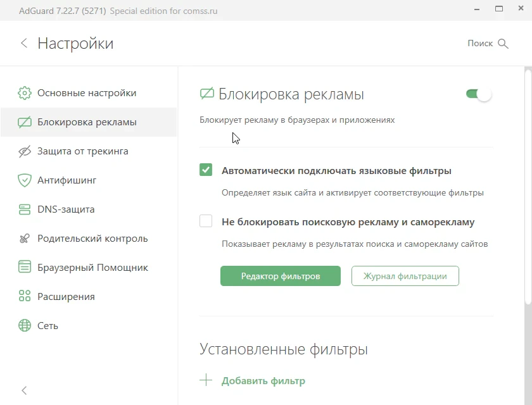Click the back arrow next to Настройки
This screenshot has width=532, height=405.
24,43
